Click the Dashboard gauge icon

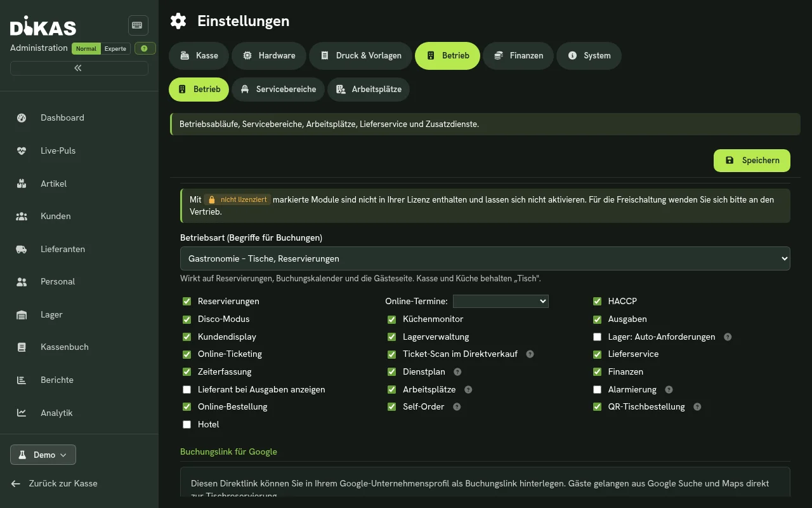coord(22,118)
